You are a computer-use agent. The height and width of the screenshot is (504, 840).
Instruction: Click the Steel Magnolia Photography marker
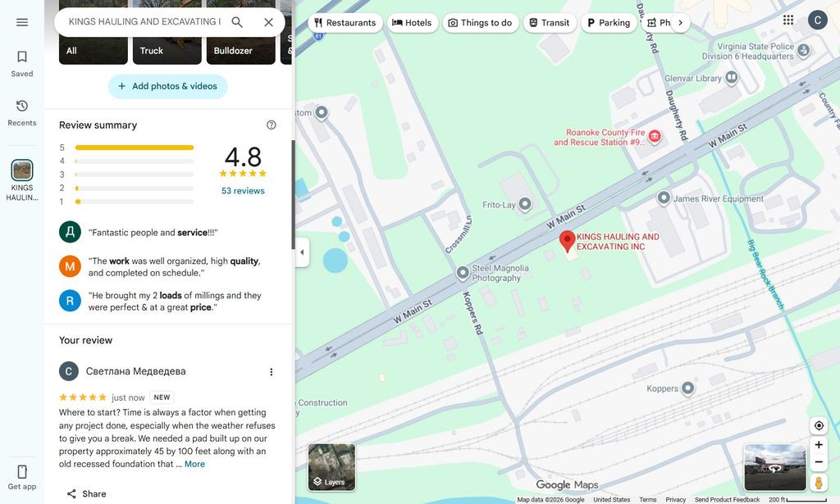pos(463,273)
